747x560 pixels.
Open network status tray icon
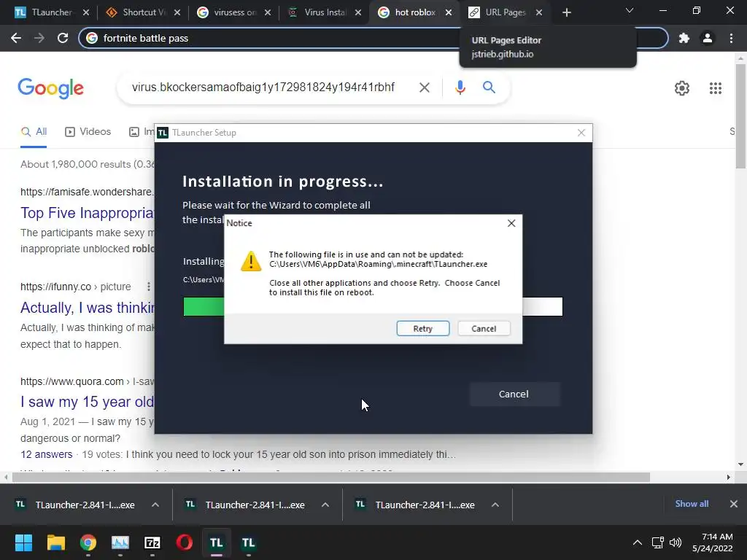tap(658, 542)
